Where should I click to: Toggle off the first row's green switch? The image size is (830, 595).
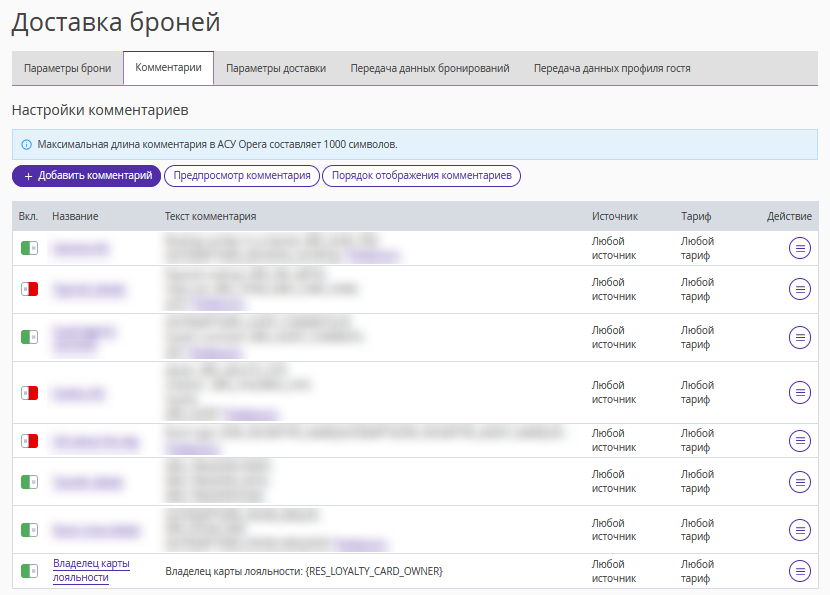click(x=30, y=248)
